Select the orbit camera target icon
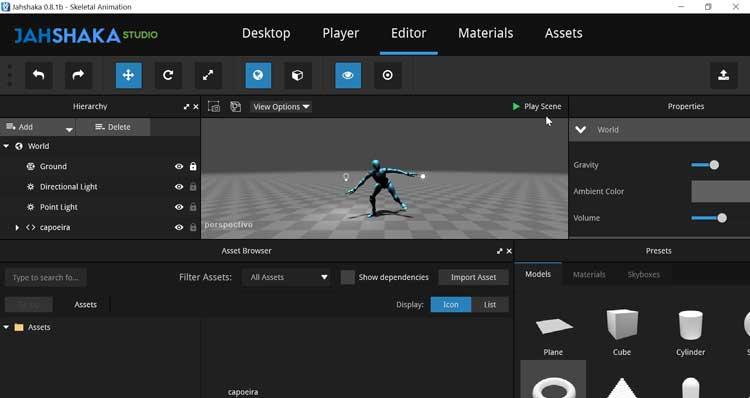Screen dimensions: 750x398 (x=388, y=75)
